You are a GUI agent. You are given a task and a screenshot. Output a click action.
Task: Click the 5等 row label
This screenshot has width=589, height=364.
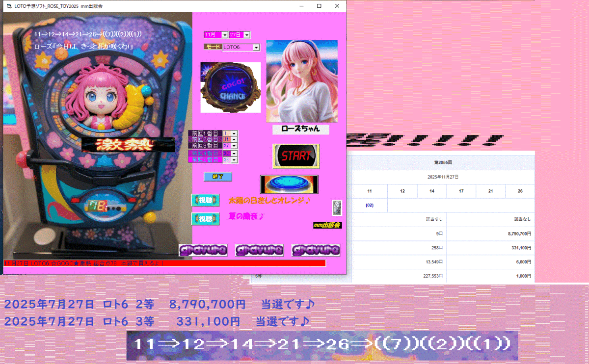259,277
